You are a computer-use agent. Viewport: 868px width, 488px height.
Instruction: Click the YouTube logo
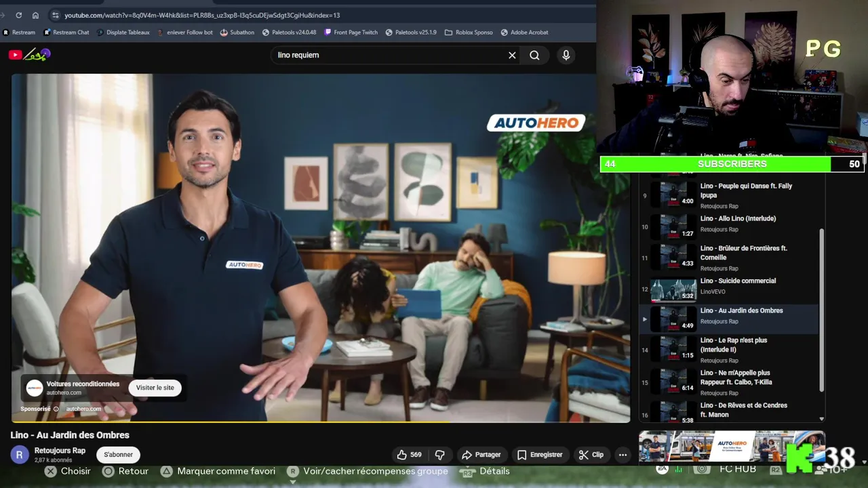pos(30,55)
